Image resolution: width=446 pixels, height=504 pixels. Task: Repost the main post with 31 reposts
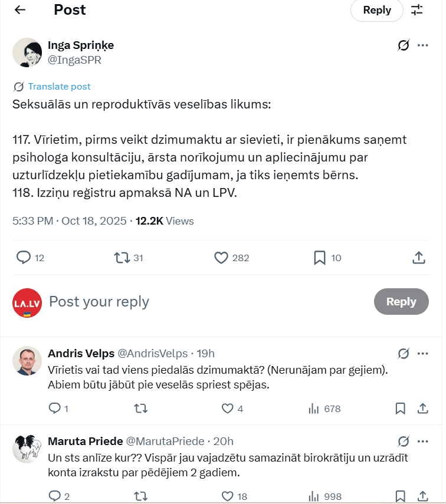click(x=122, y=258)
